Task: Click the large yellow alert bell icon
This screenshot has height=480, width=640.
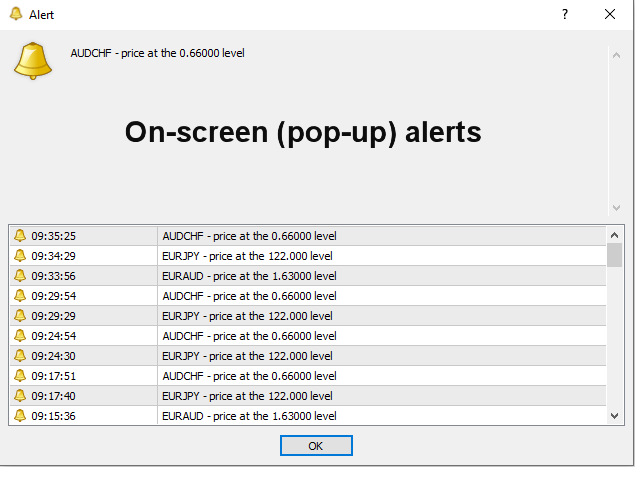Action: (x=33, y=61)
